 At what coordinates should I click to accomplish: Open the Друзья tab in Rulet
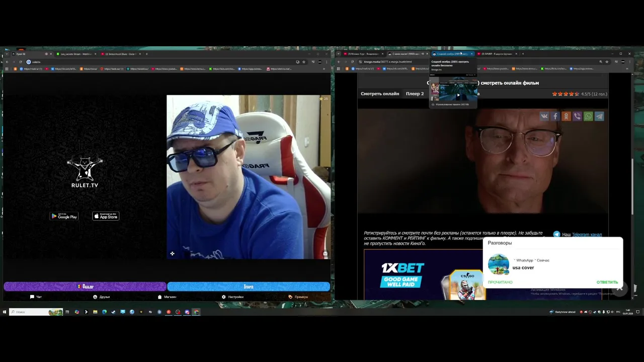click(x=101, y=297)
